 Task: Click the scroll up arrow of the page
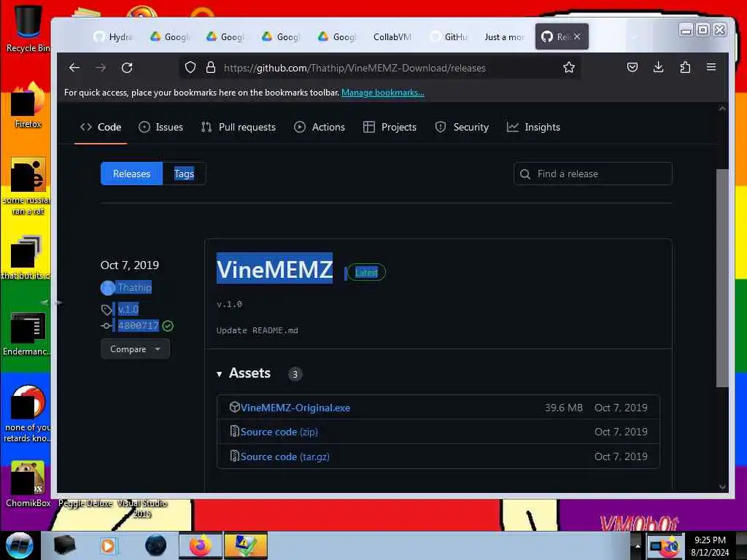point(722,109)
